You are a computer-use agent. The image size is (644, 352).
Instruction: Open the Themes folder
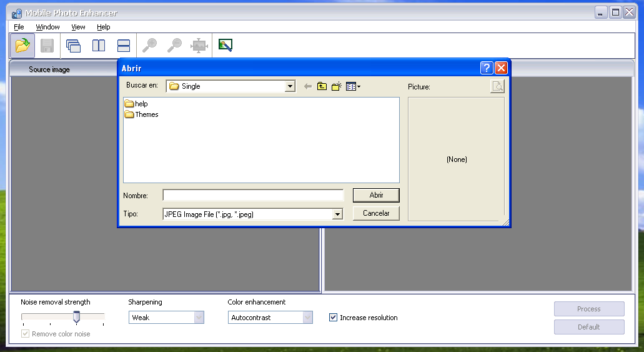pos(142,114)
